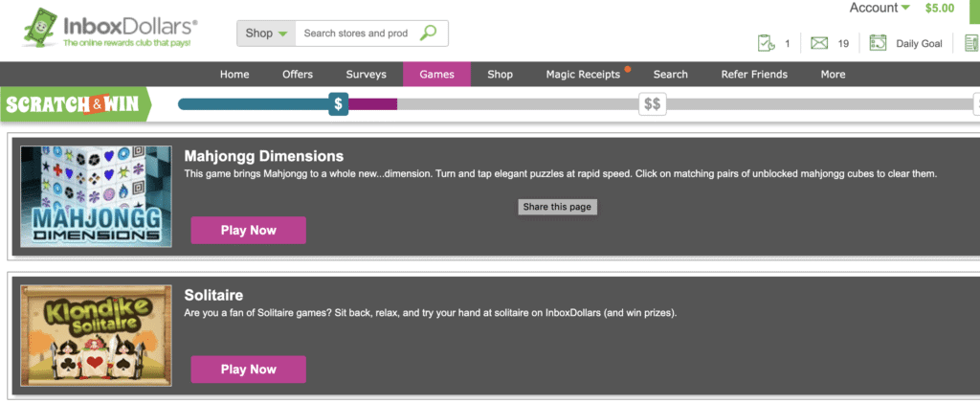Select Refer Friends in navigation bar
980x404 pixels.
click(755, 75)
